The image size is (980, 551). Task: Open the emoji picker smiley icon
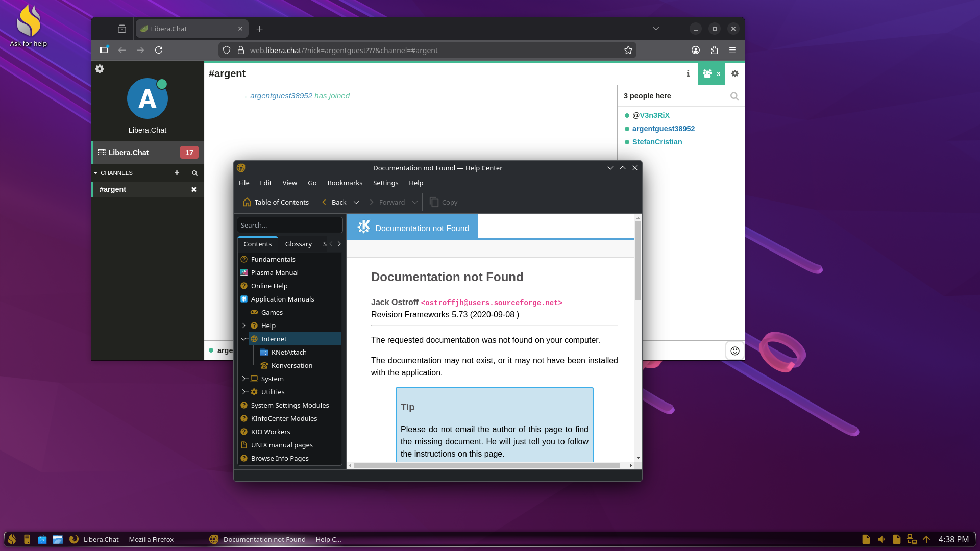tap(735, 351)
